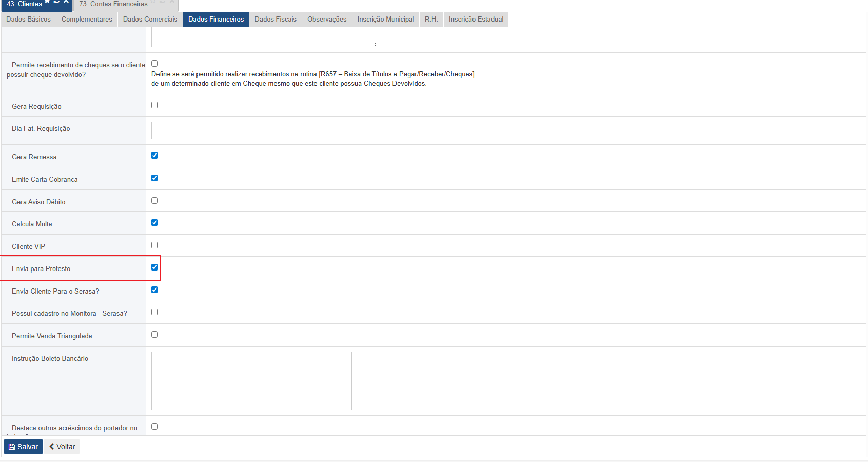Reload the 43: Clientes tab
The image size is (868, 462).
click(x=57, y=2)
